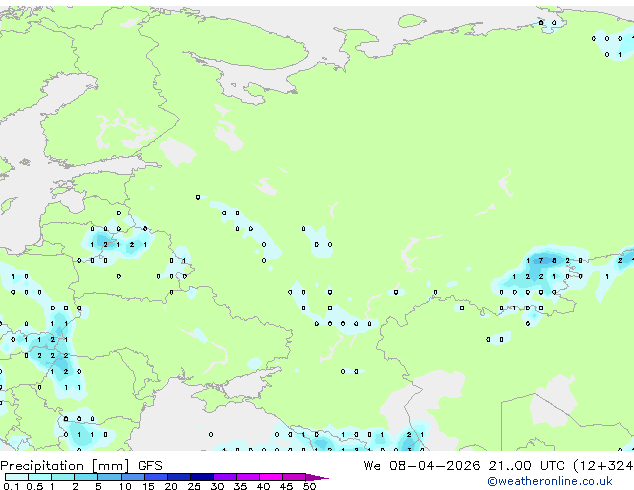Click the '0.1' legend scale label
634x490 pixels.
click(x=11, y=486)
